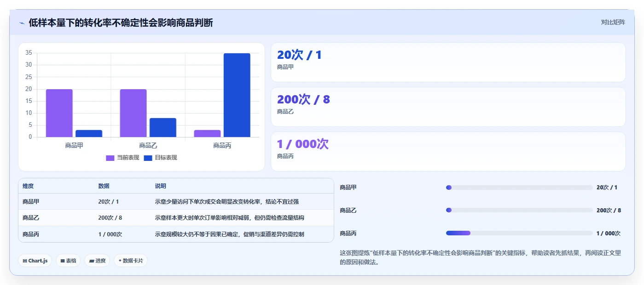Open the 1 / 000次 data card
The height and width of the screenshot is (285, 644).
(448, 151)
